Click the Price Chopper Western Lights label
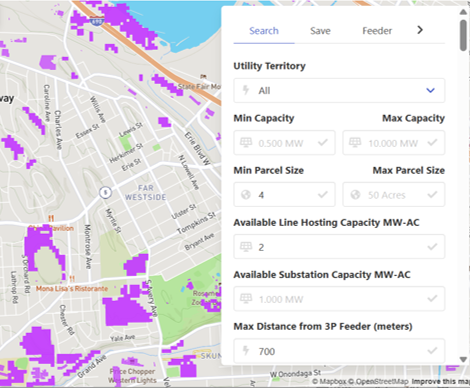The image size is (470, 388). tap(132, 376)
